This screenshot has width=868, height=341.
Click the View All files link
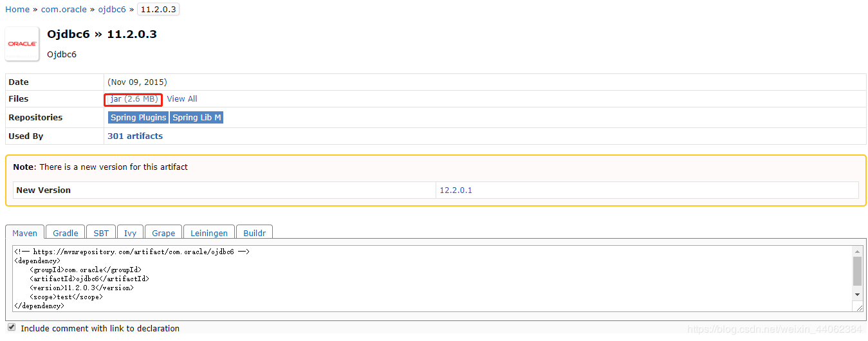(182, 99)
